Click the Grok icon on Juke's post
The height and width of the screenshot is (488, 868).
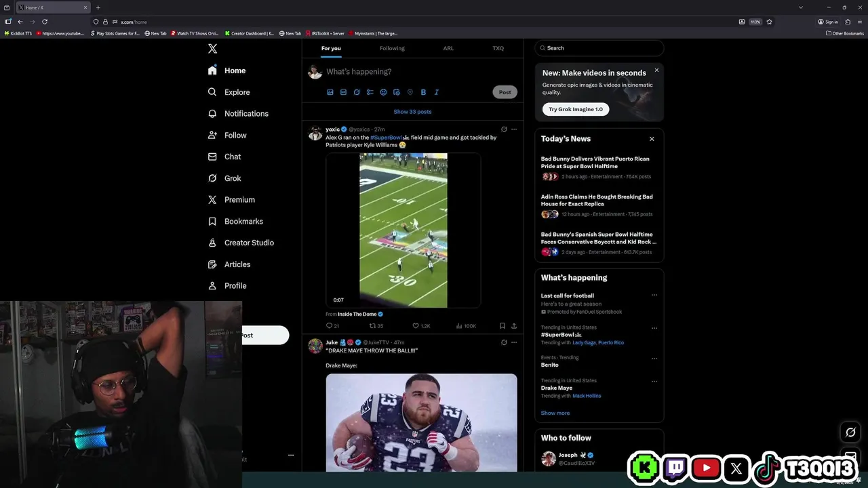pos(504,342)
